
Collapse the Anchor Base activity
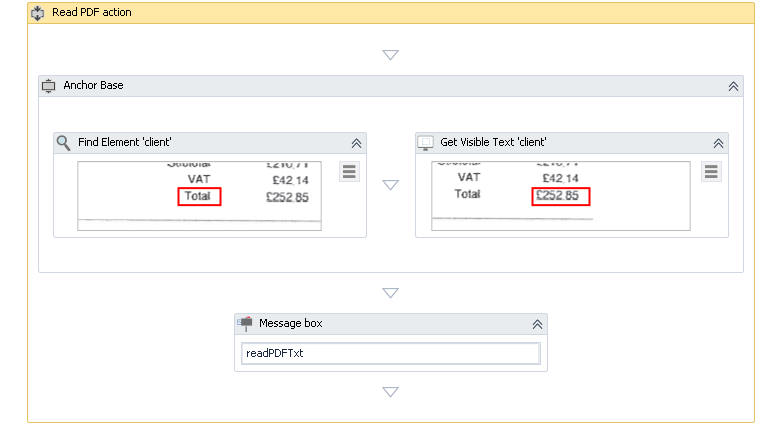(734, 86)
